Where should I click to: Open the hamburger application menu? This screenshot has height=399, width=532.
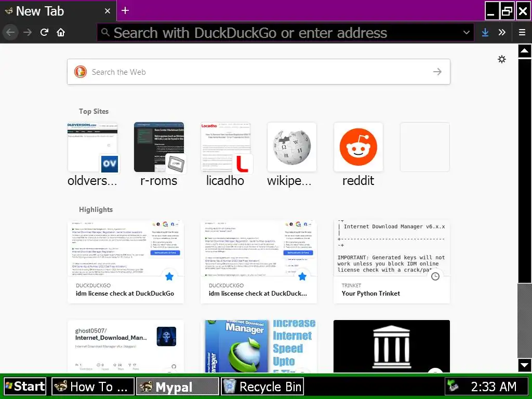tap(522, 33)
